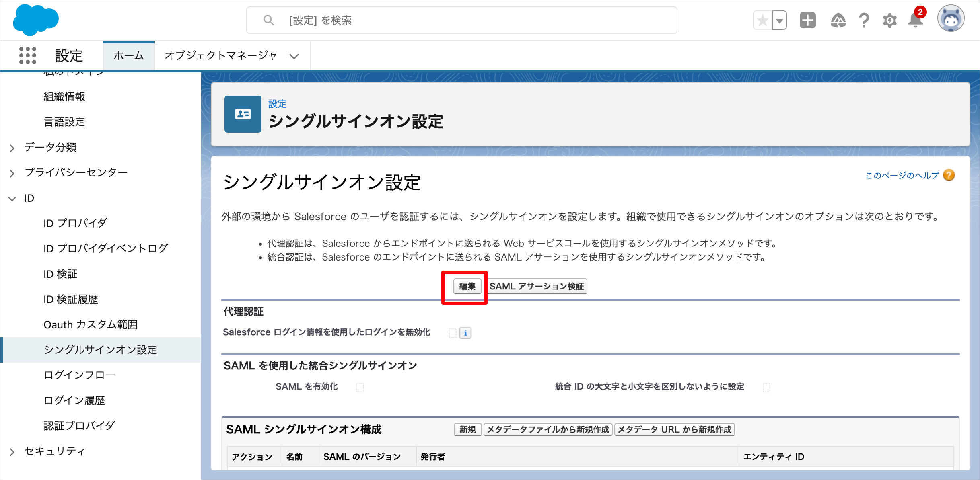Viewport: 980px width, 480px height.
Task: Click the single sign-on page header icon
Action: pos(243,114)
